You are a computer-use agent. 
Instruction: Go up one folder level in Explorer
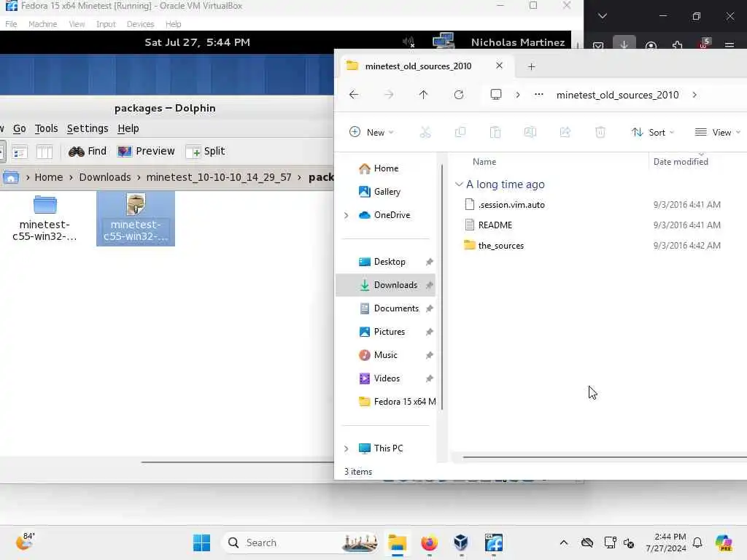point(423,95)
